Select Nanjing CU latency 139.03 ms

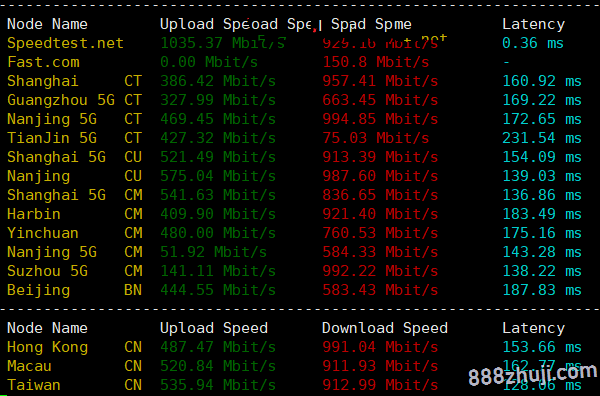pos(542,176)
